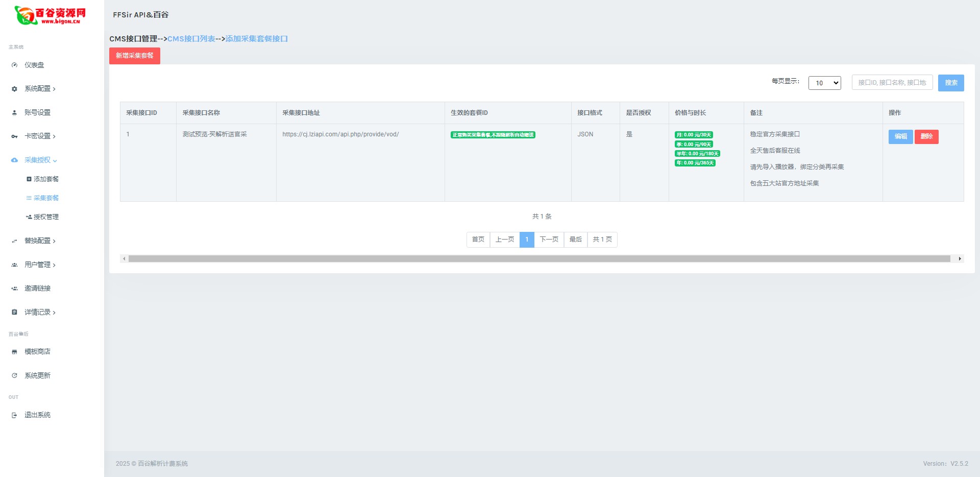Open the per-page display count dropdown
This screenshot has height=477, width=980.
tap(824, 83)
